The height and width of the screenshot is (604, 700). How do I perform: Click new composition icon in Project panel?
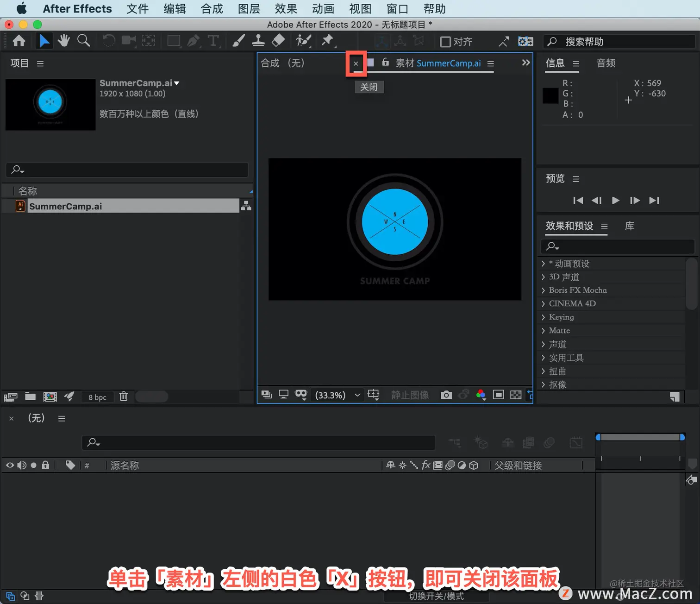pos(50,396)
